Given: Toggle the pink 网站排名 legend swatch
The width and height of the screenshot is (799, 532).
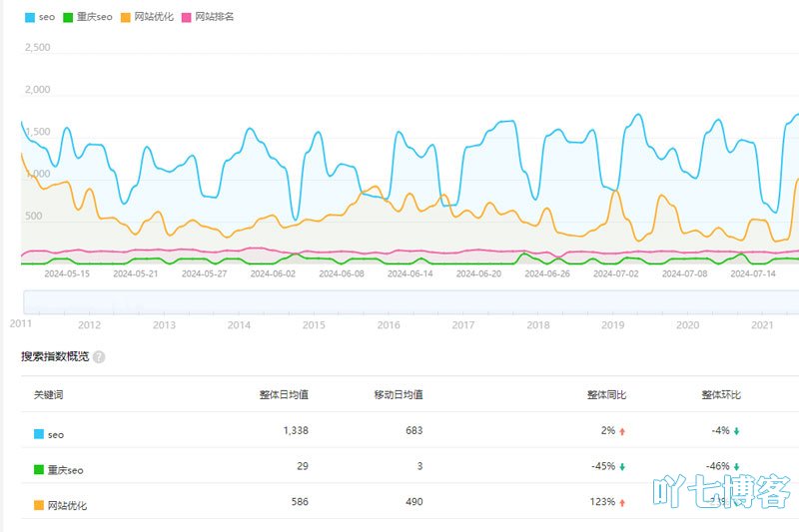Looking at the screenshot, I should [x=186, y=17].
